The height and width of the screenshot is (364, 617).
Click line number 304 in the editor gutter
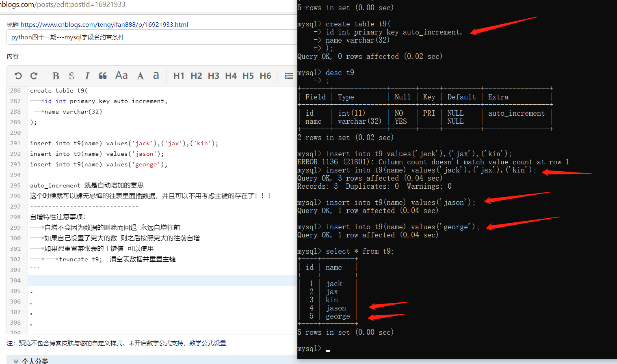click(x=15, y=280)
